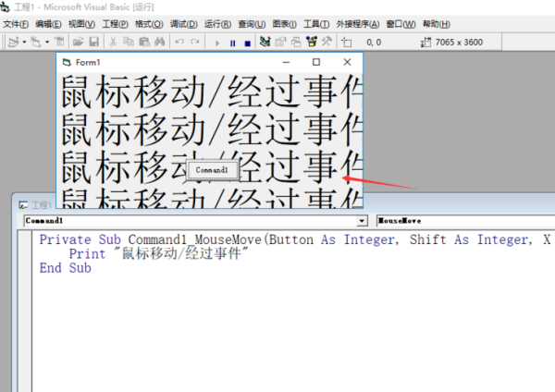This screenshot has height=392, width=555.
Task: Click the code editor left margin indicator bar
Action: point(25,312)
